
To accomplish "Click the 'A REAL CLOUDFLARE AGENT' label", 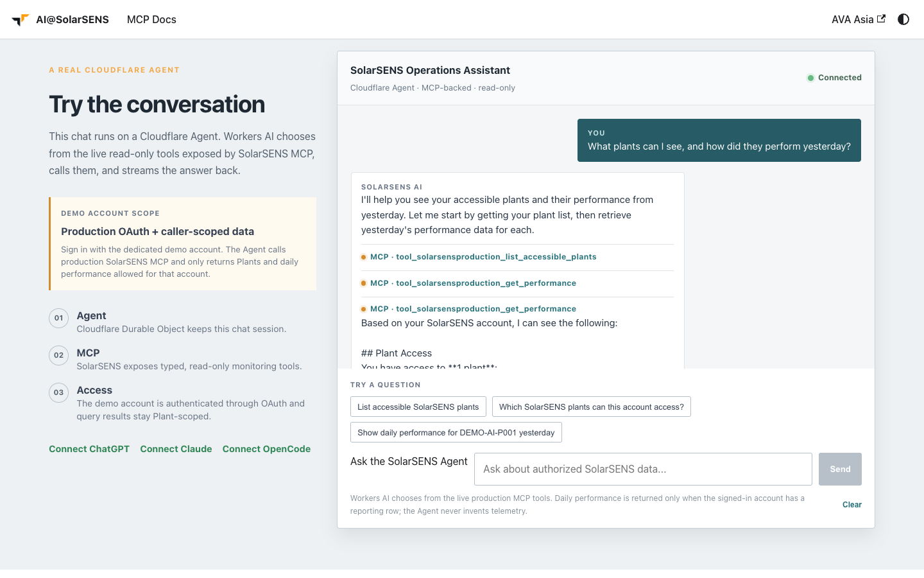I will [114, 70].
